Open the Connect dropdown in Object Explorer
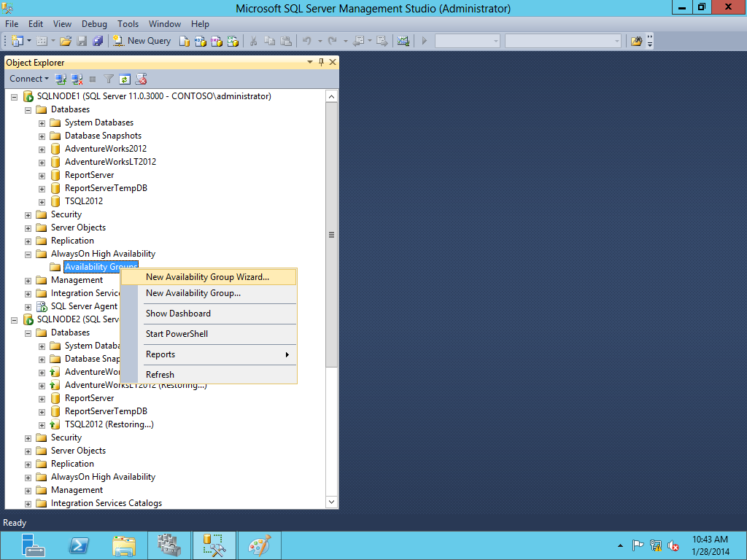 (x=28, y=79)
